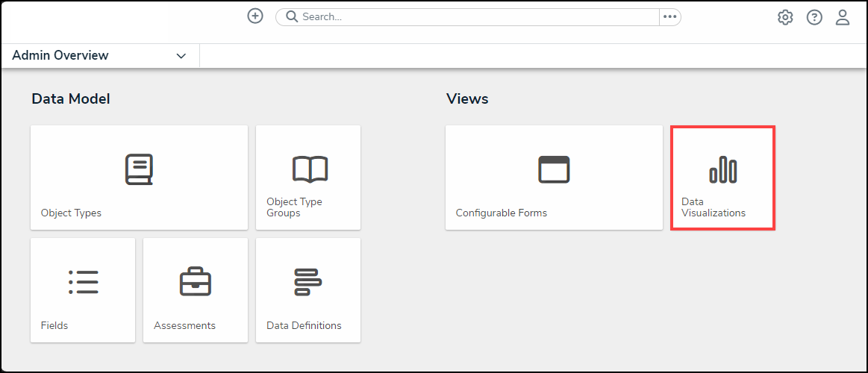Click the help question mark icon

pyautogui.click(x=814, y=17)
